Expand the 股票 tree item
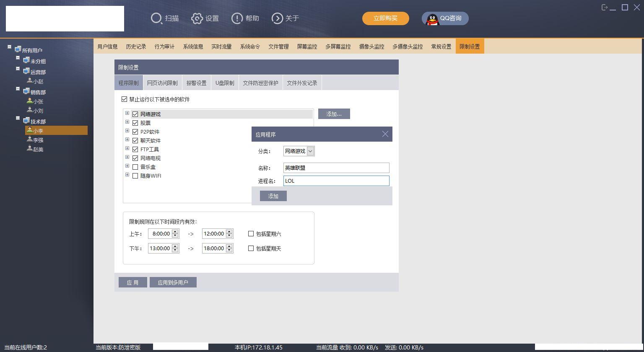 click(127, 122)
